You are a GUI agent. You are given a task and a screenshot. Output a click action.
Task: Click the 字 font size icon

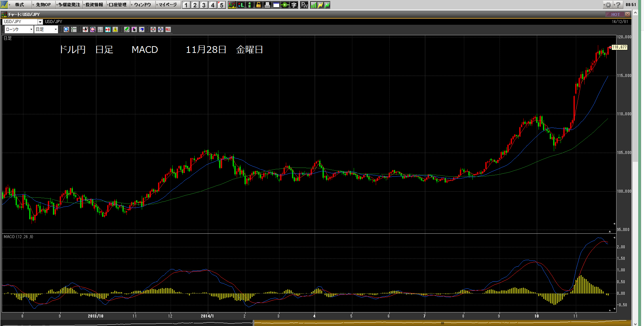coord(294,5)
